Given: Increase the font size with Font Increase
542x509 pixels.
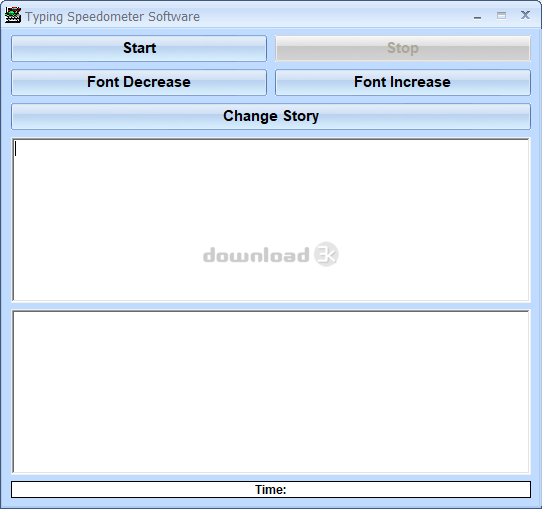Looking at the screenshot, I should tap(403, 82).
